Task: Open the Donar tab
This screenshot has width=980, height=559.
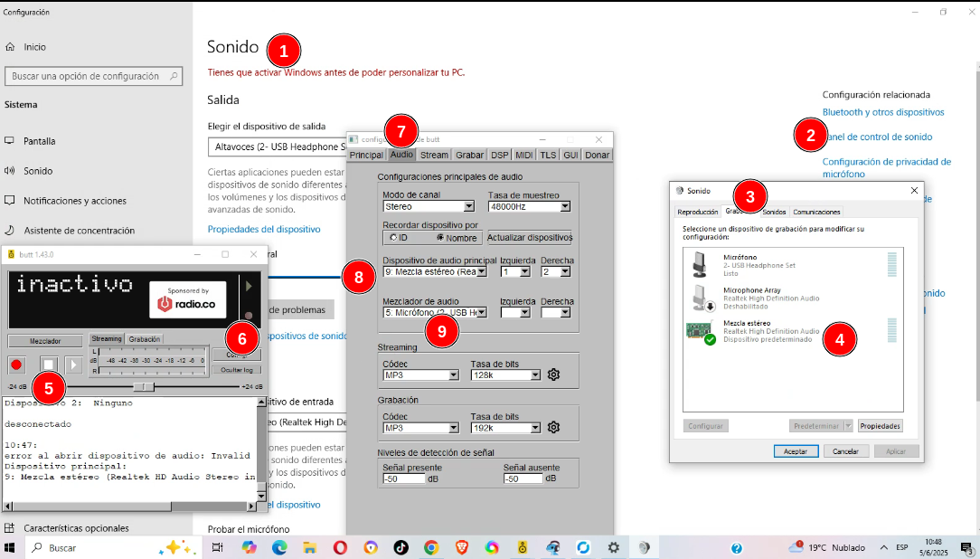Action: (x=597, y=155)
